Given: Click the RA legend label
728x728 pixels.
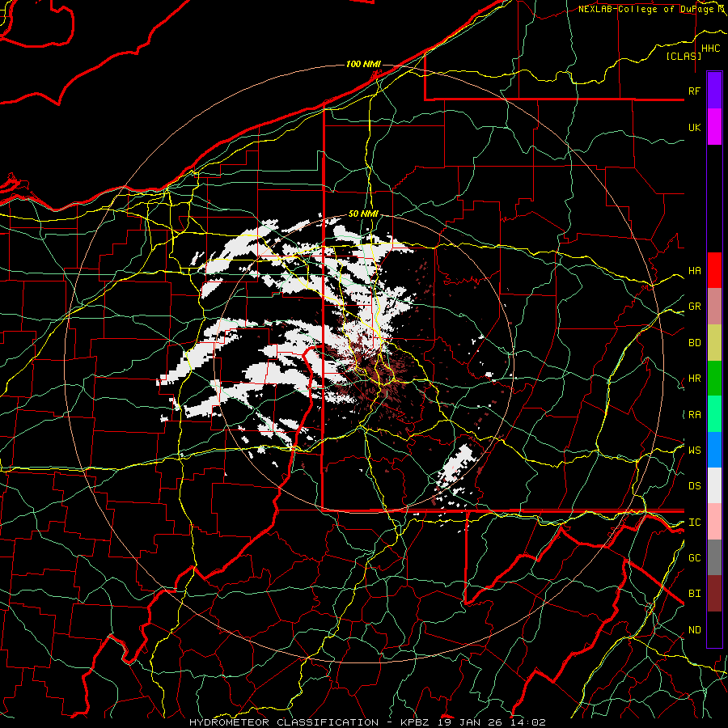Looking at the screenshot, I should [694, 415].
